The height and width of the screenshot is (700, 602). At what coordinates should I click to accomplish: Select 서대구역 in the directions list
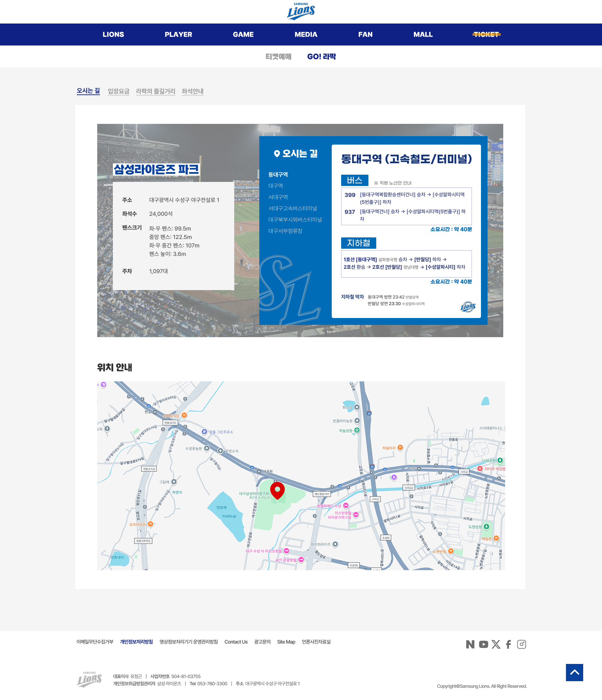[x=278, y=197]
